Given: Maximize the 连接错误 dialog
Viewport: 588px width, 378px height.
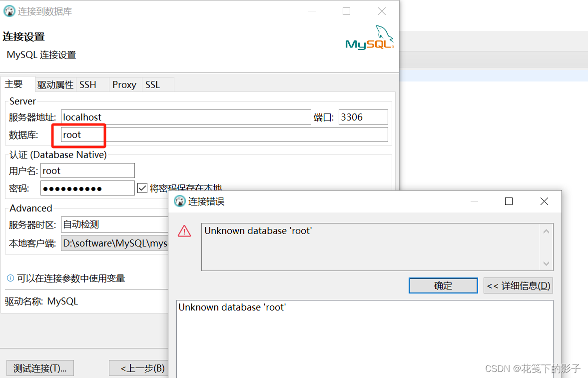Looking at the screenshot, I should point(509,201).
